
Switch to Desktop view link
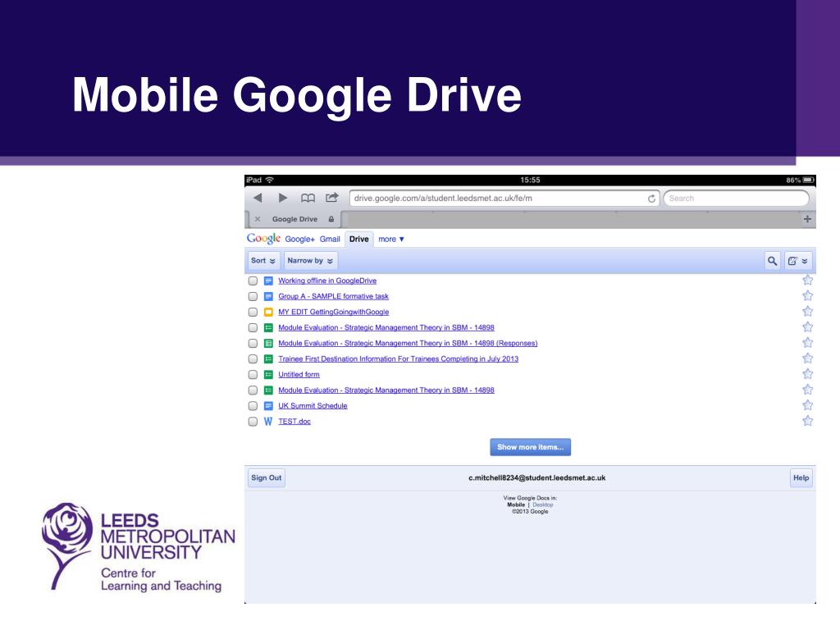coord(543,504)
